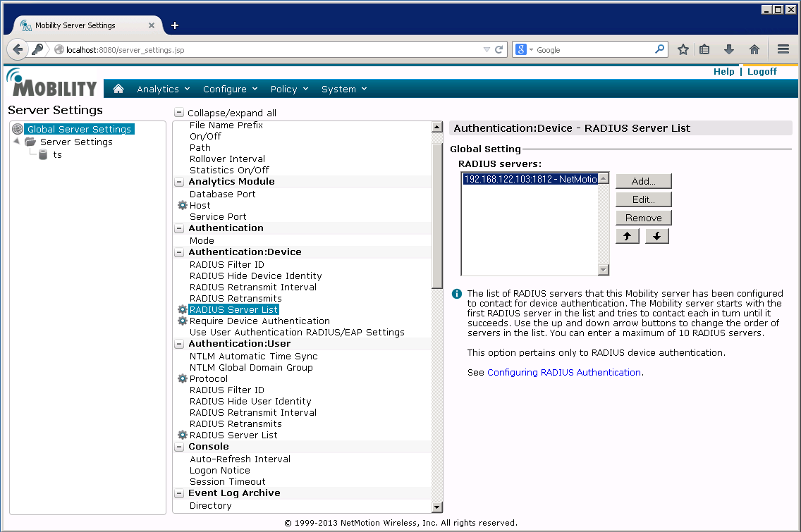The image size is (801, 532).
Task: Click the Firefox bookmark star icon
Action: tap(683, 49)
